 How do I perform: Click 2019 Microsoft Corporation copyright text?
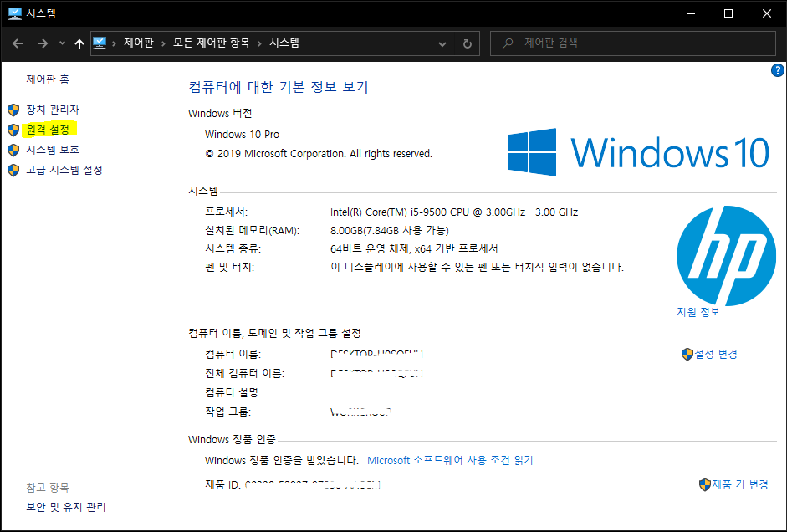click(x=319, y=154)
